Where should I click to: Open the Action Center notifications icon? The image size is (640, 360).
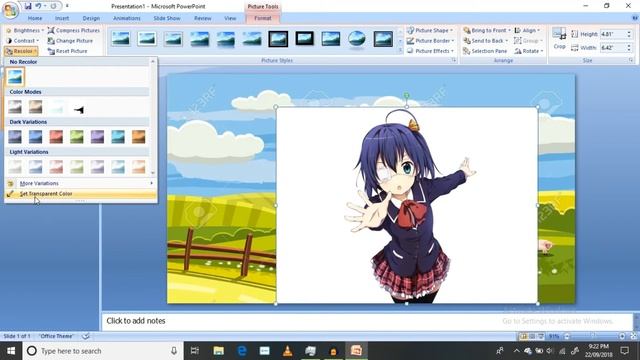tap(624, 351)
